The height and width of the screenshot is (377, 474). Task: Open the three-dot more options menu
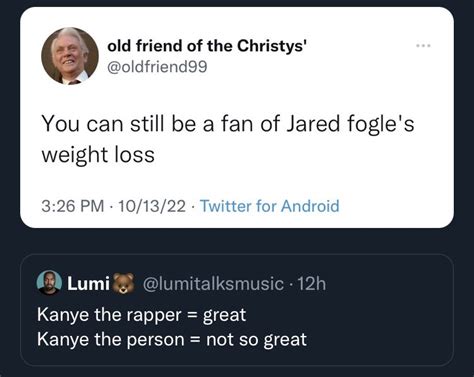(424, 45)
